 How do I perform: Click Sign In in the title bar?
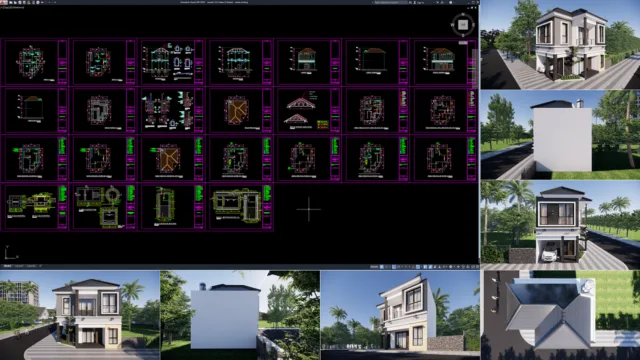coord(420,2)
